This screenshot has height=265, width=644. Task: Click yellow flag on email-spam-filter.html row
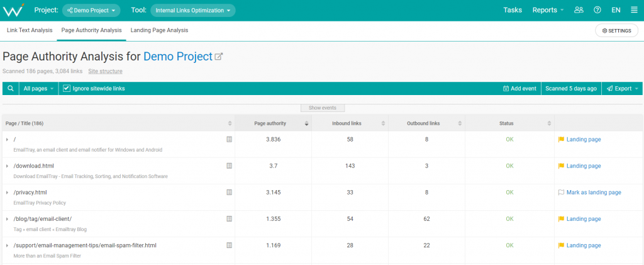pos(561,245)
